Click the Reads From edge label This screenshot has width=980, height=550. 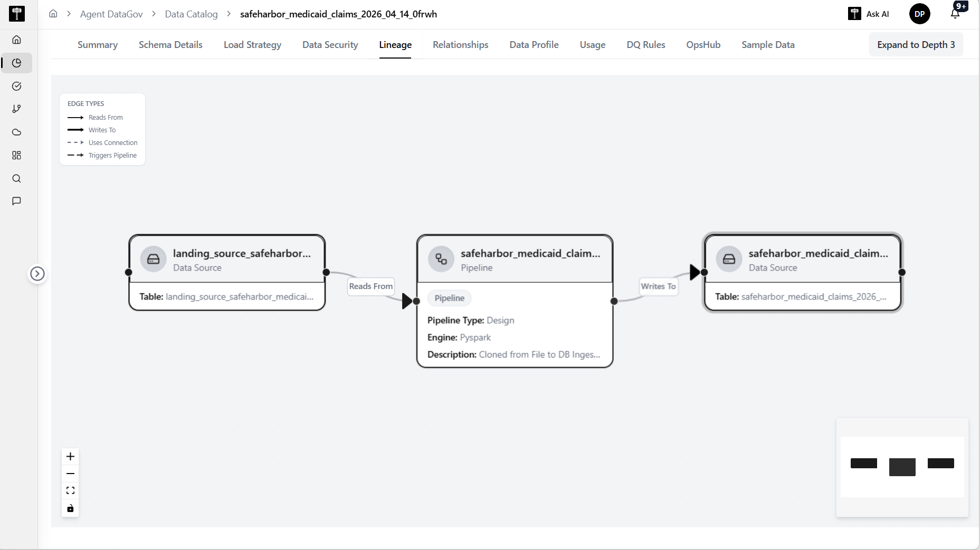point(371,286)
